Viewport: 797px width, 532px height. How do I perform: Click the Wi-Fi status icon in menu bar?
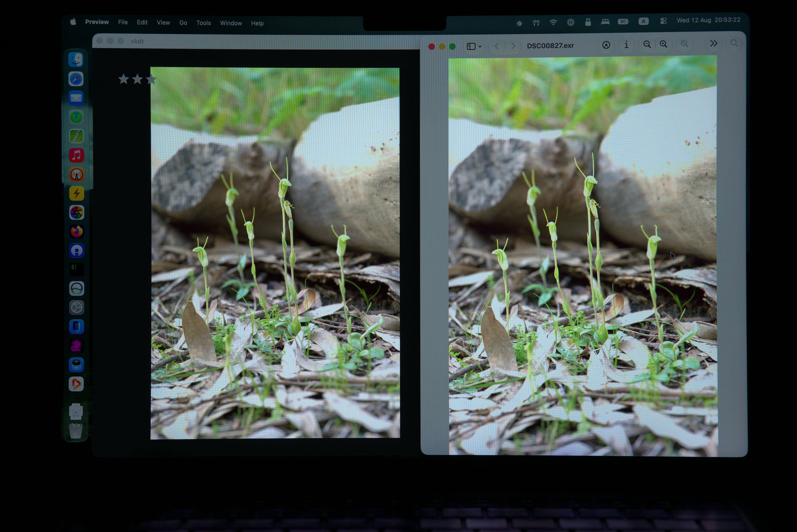click(553, 22)
